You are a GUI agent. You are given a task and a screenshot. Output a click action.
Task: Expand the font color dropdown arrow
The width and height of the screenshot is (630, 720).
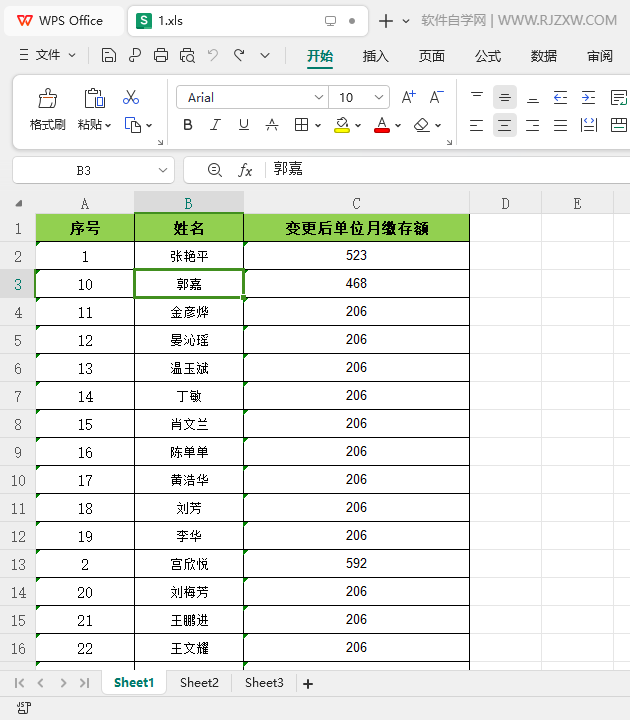398,125
